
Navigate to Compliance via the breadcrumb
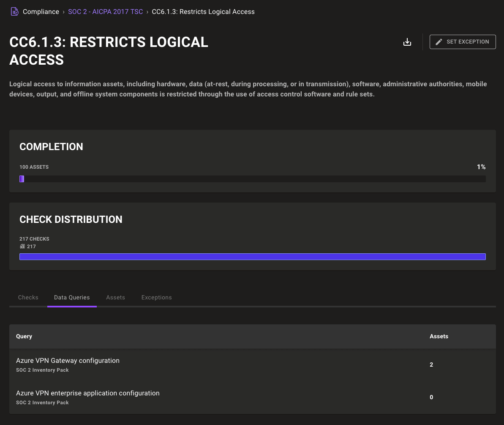41,11
